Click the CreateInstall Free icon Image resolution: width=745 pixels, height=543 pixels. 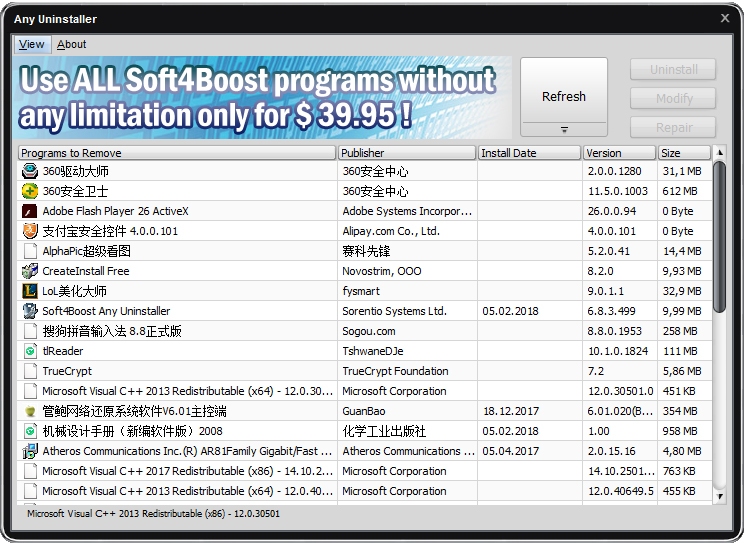30,271
